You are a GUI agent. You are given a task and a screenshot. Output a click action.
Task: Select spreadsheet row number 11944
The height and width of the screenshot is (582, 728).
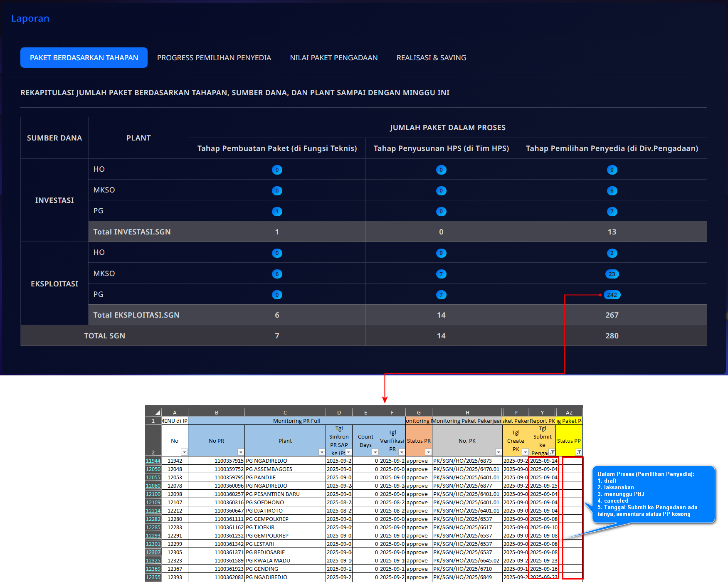pos(153,461)
